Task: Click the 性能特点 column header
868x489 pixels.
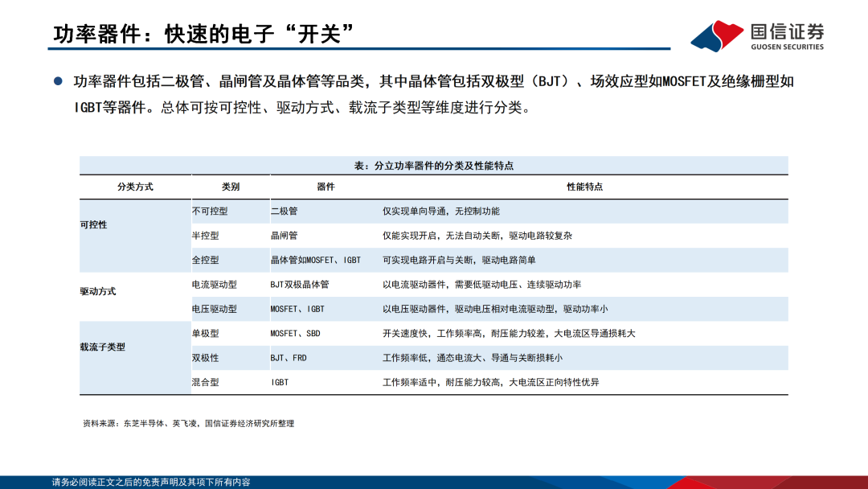Action: [x=584, y=187]
